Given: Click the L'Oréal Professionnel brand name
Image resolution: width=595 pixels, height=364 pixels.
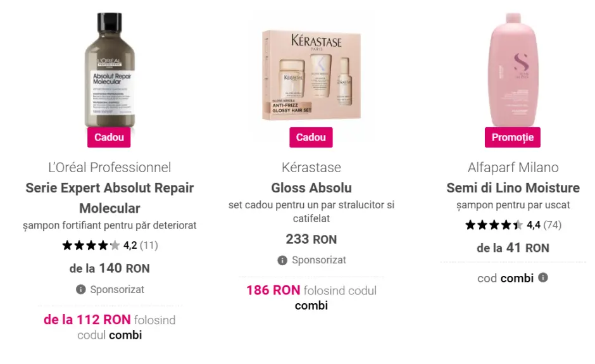Looking at the screenshot, I should (110, 167).
